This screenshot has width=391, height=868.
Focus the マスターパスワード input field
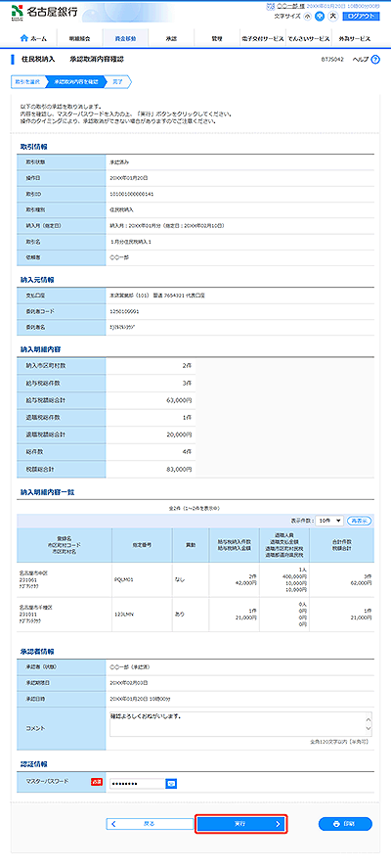click(x=138, y=783)
